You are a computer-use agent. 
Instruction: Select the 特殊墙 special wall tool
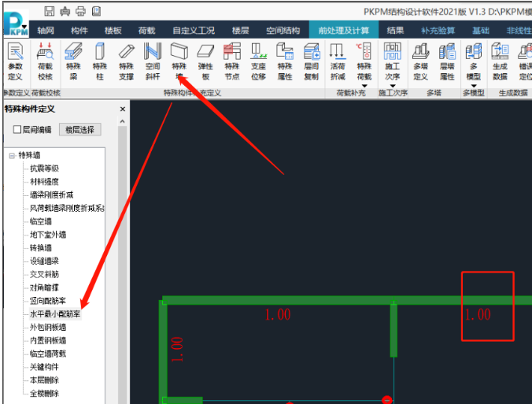(179, 61)
